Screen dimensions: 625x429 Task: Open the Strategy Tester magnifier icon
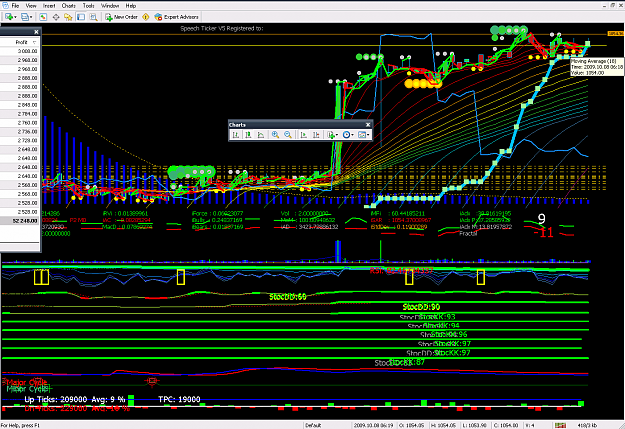point(94,17)
